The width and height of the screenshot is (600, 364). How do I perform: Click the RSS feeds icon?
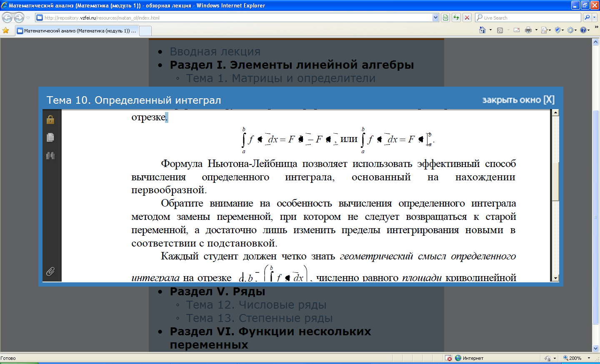(500, 30)
